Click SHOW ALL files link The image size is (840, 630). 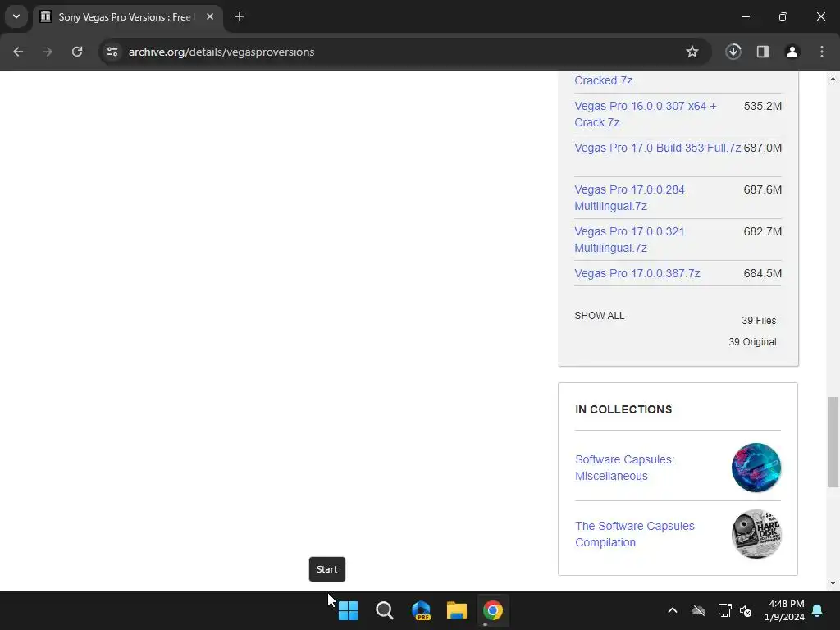600,316
